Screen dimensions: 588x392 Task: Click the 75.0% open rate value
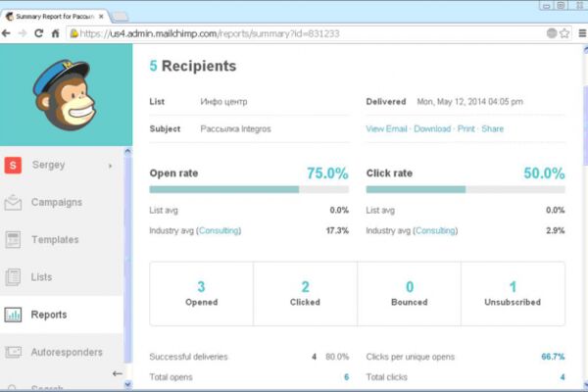(327, 173)
